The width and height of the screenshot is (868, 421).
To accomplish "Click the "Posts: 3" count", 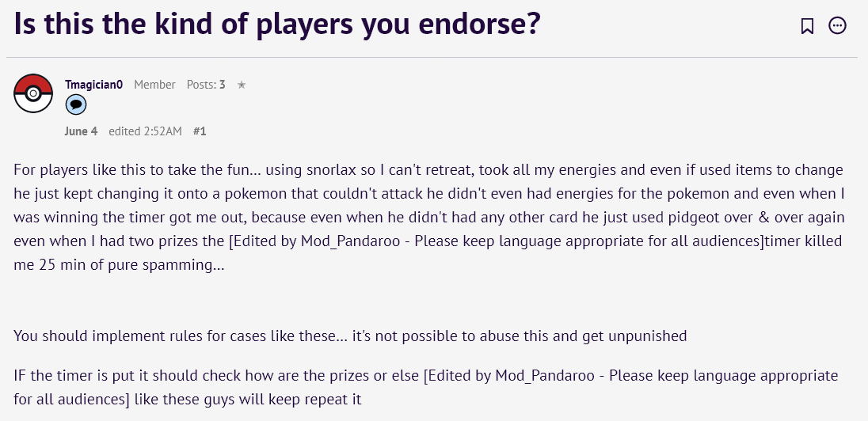I will click(206, 85).
